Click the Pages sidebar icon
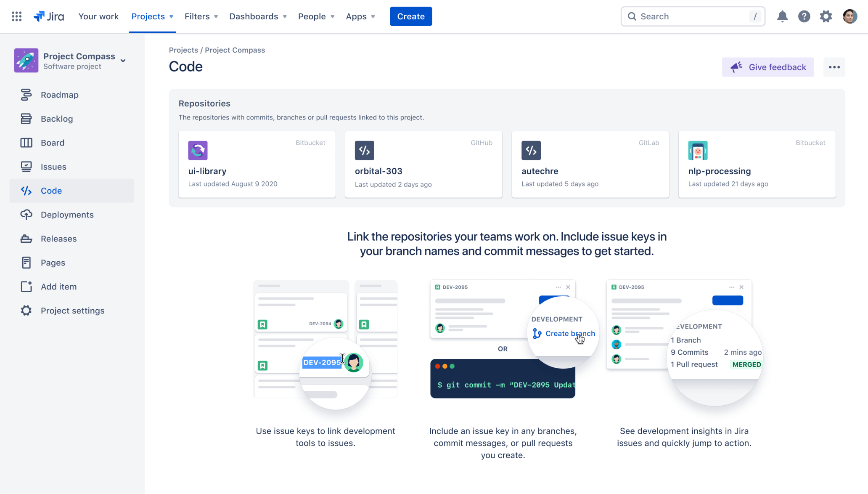The height and width of the screenshot is (494, 868). (25, 263)
